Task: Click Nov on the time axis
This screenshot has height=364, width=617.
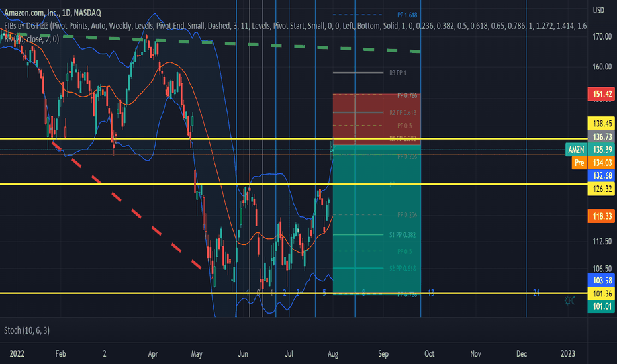Action: coord(475,354)
